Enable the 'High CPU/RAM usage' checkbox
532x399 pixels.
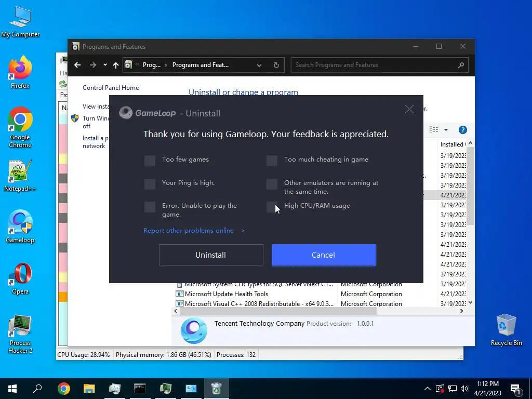click(272, 207)
